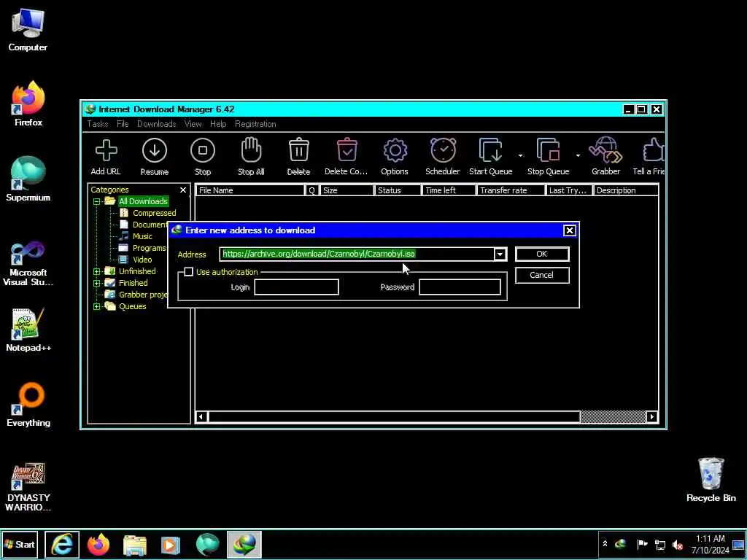Image resolution: width=747 pixels, height=560 pixels.
Task: Click the taskbar clock showing 1:11 AM
Action: [710, 544]
